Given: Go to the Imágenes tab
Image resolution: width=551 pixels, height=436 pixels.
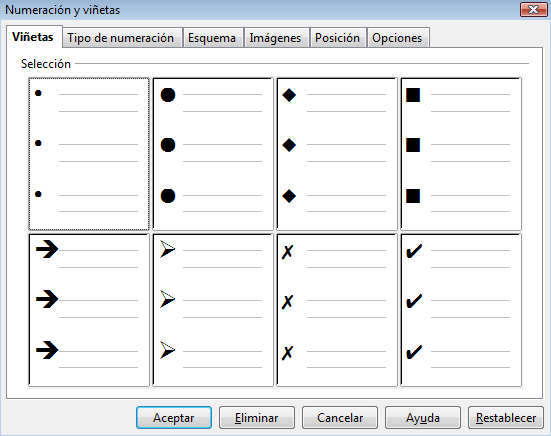Looking at the screenshot, I should click(x=275, y=38).
